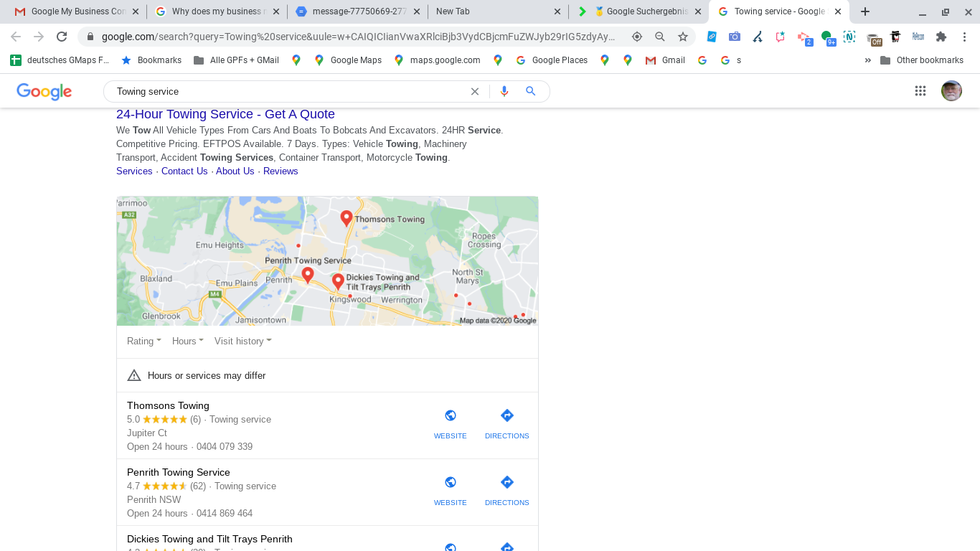Open the Alle GPFs + GMail bookmark folder
980x551 pixels.
(237, 60)
